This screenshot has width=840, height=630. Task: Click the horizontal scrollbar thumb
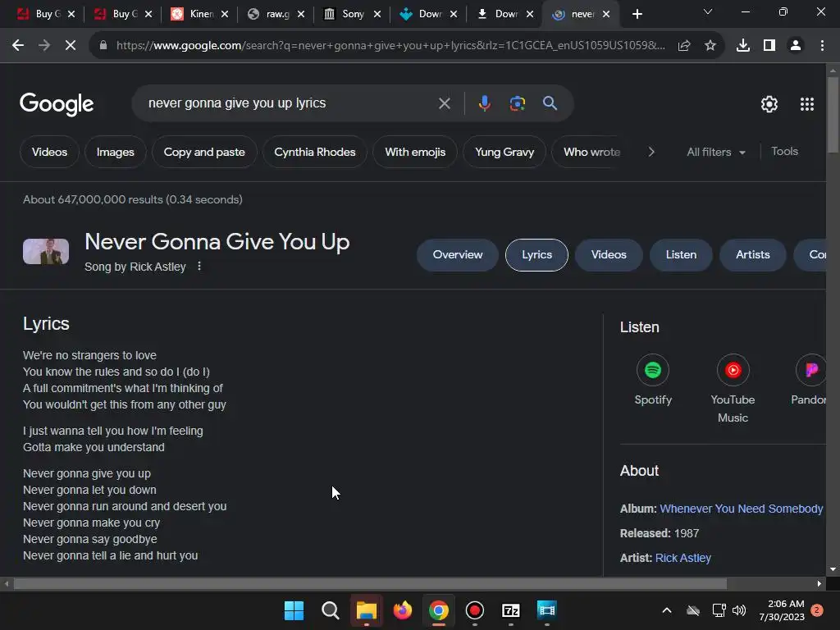[370, 583]
